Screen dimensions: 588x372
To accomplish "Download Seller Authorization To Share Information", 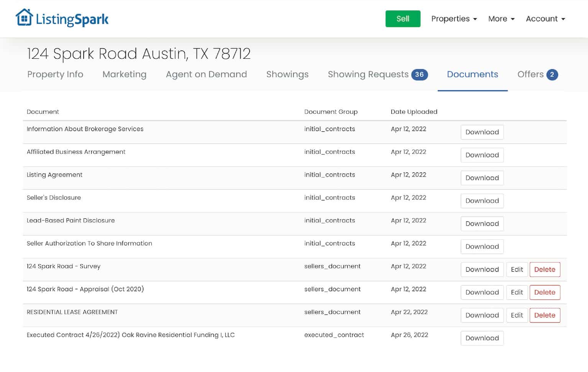I will pyautogui.click(x=482, y=247).
